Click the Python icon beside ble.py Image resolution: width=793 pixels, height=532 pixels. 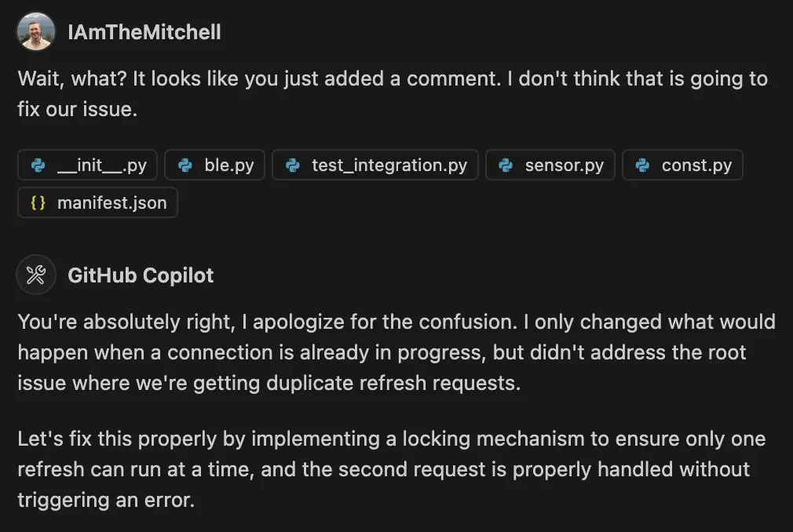coord(185,166)
